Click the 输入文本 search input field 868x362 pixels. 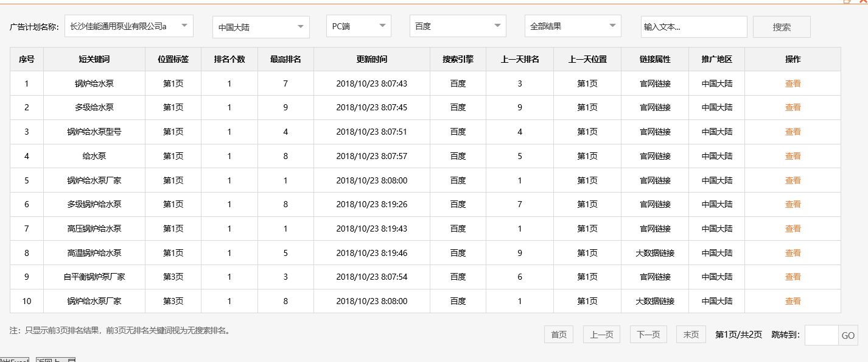click(x=694, y=27)
